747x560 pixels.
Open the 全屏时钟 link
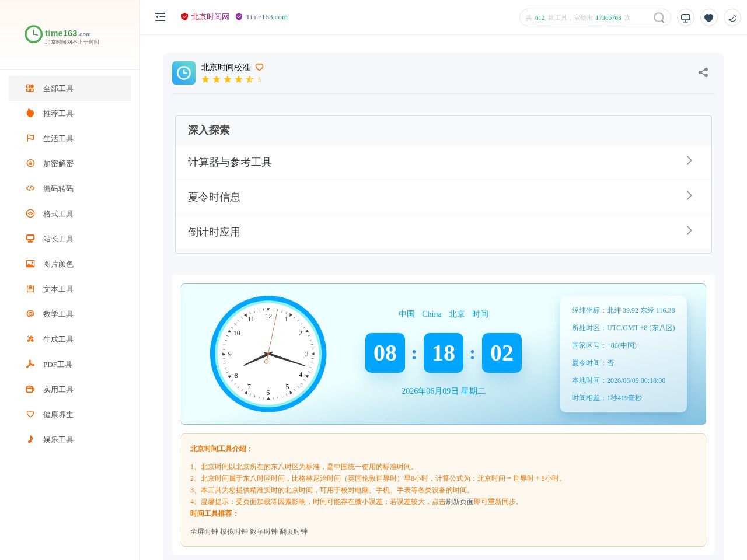(204, 531)
